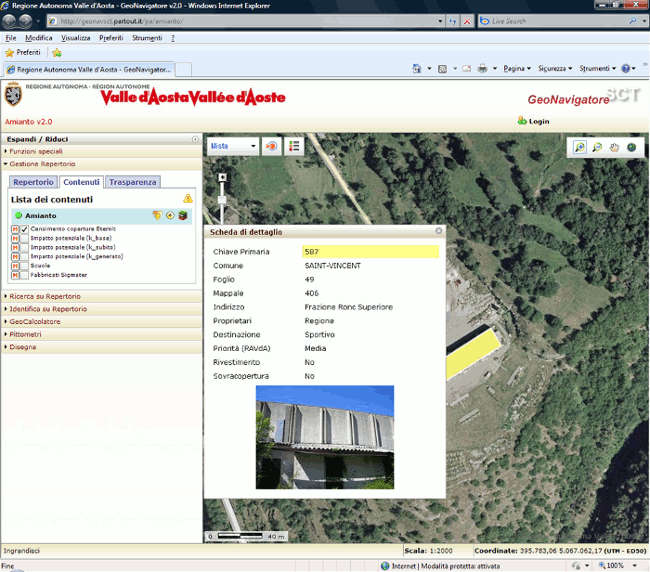The height and width of the screenshot is (572, 650).
Task: Click the Login link
Action: point(538,121)
